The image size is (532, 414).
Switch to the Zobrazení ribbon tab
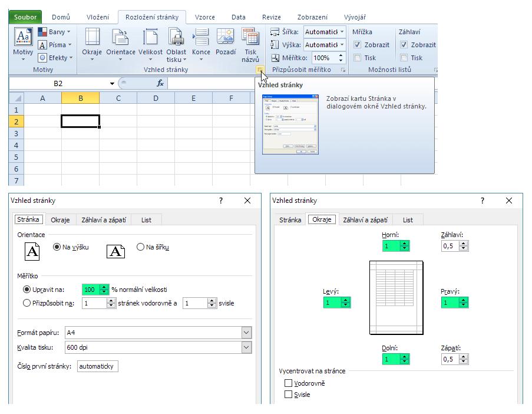tap(312, 17)
